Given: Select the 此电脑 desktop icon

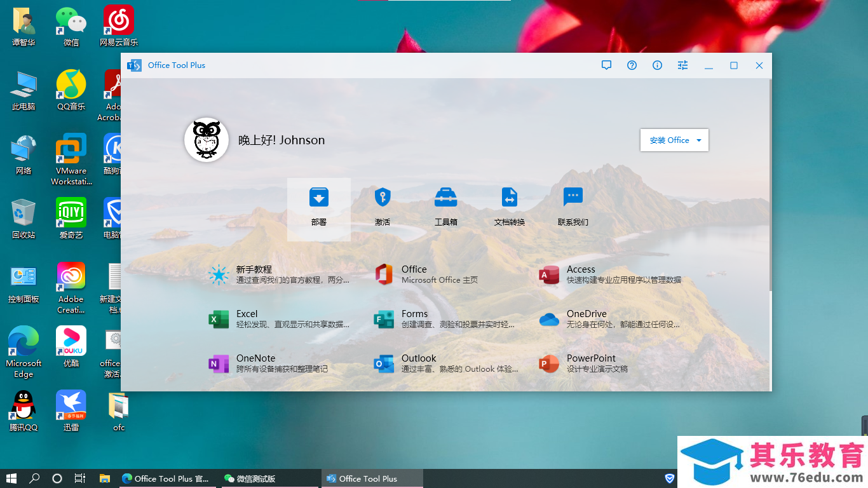Looking at the screenshot, I should point(24,90).
